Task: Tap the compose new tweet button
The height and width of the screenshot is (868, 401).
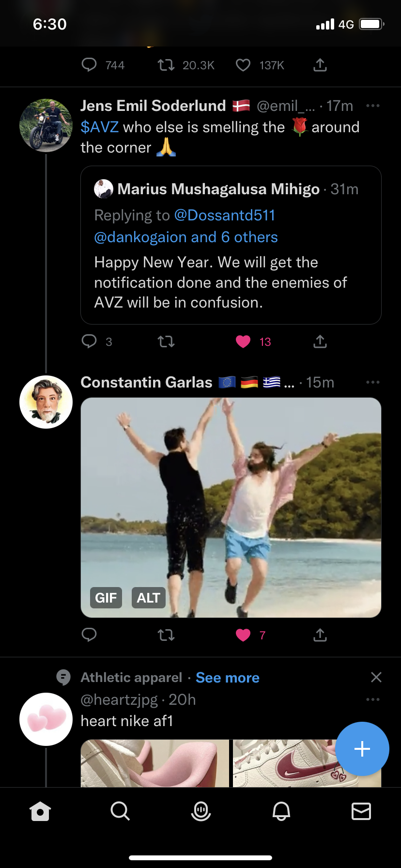Action: click(x=362, y=749)
